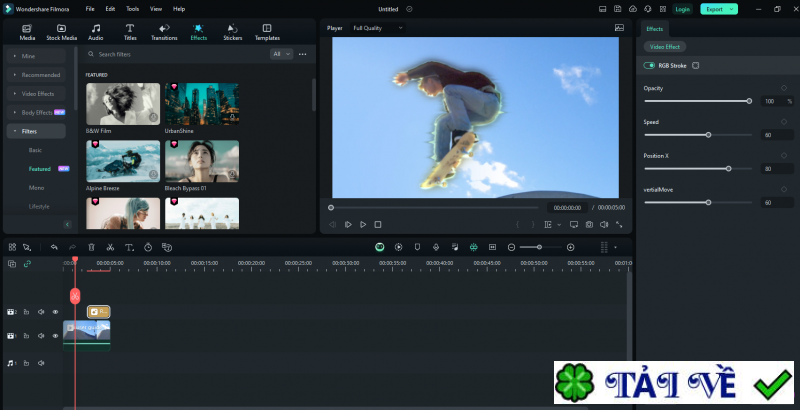Select the UrbanShine filter thumbnail
800x410 pixels.
(202, 104)
